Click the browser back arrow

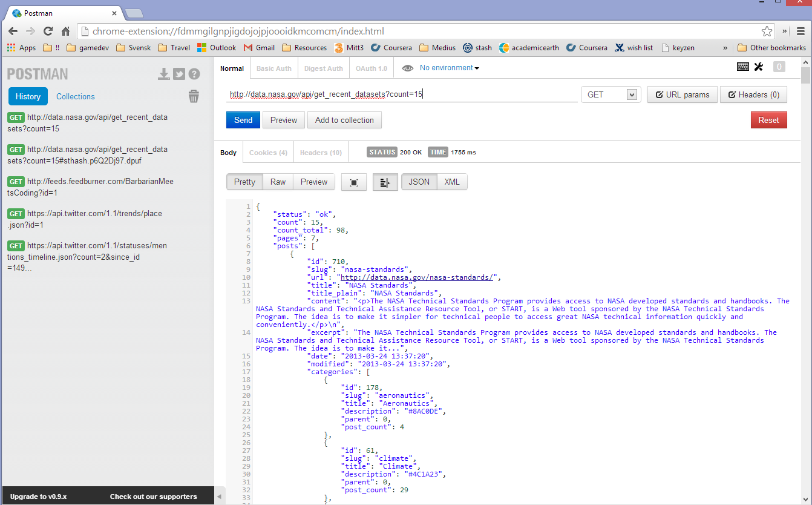(13, 31)
